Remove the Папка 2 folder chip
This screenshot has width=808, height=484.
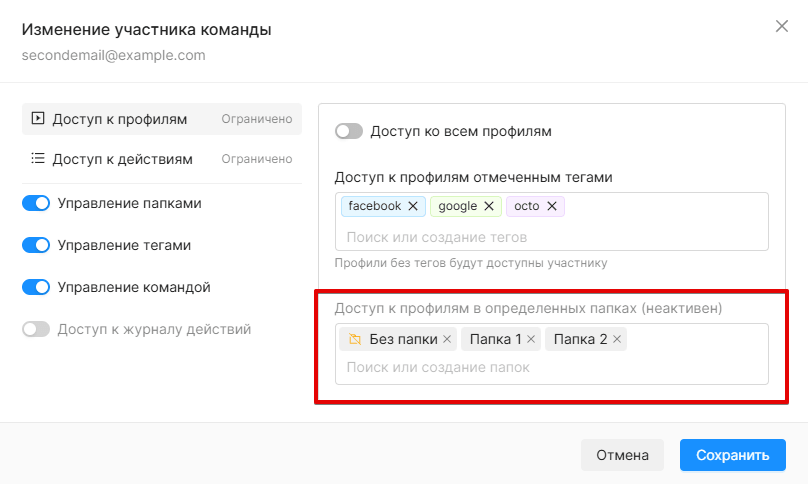(617, 339)
